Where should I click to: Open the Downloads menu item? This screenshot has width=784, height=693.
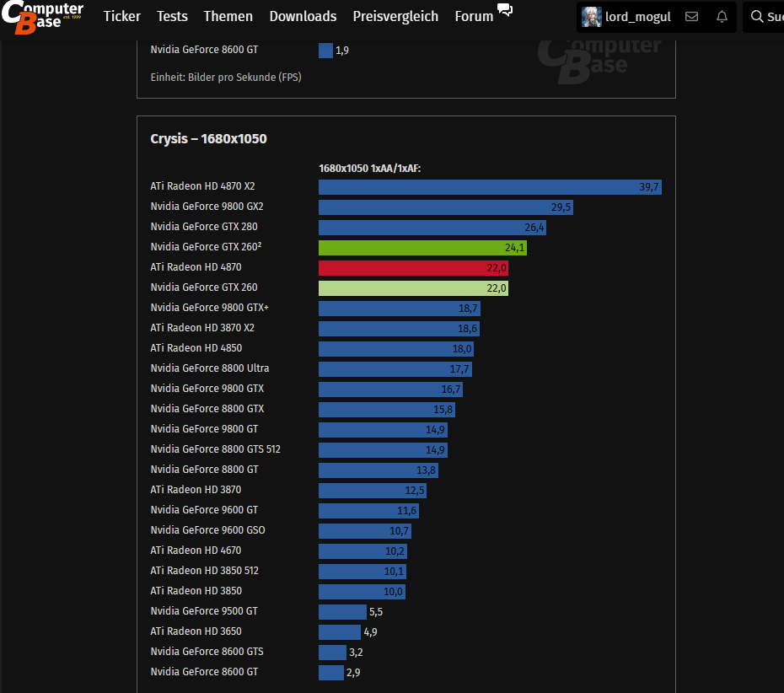(x=303, y=17)
